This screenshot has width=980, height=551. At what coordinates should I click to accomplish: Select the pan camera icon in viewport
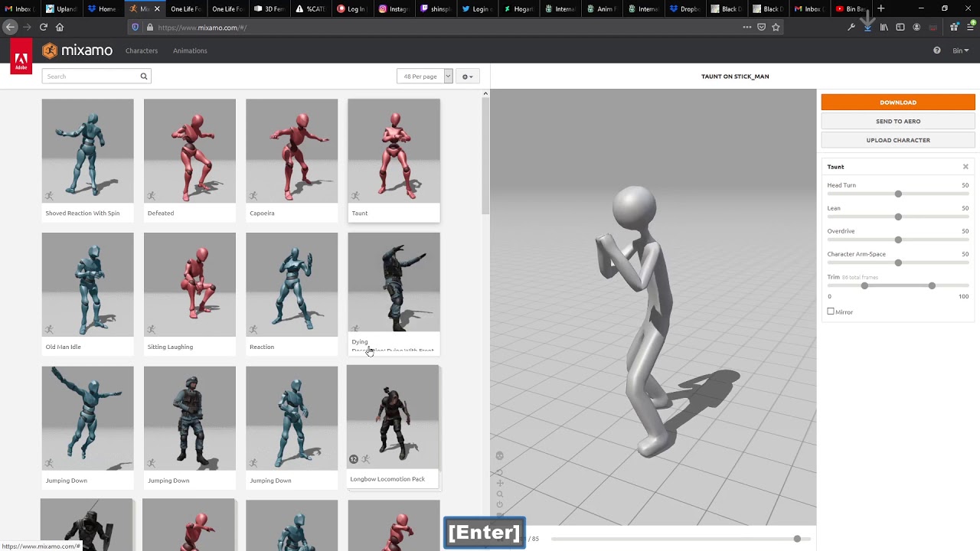pyautogui.click(x=500, y=483)
